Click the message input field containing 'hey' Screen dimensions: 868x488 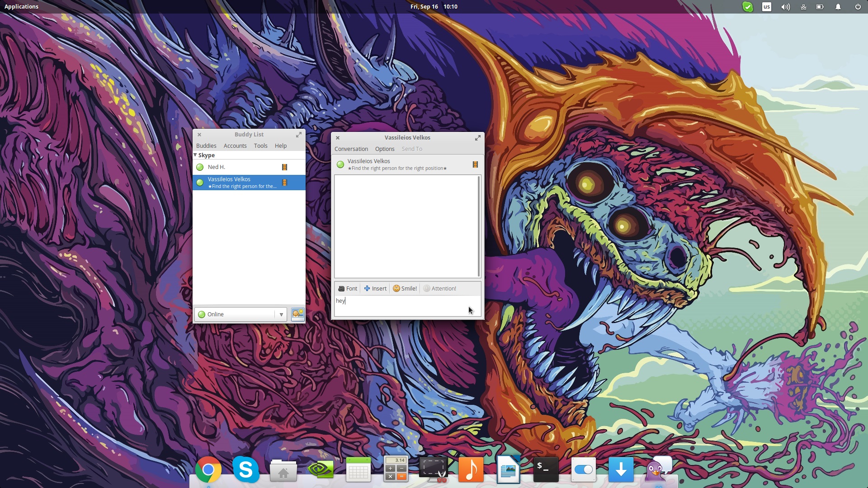pyautogui.click(x=407, y=306)
